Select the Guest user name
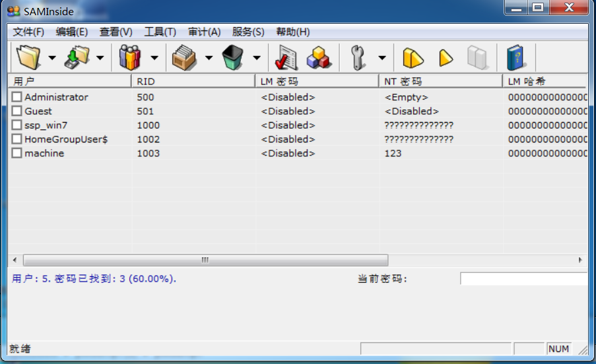Image resolution: width=596 pixels, height=364 pixels. [x=38, y=111]
